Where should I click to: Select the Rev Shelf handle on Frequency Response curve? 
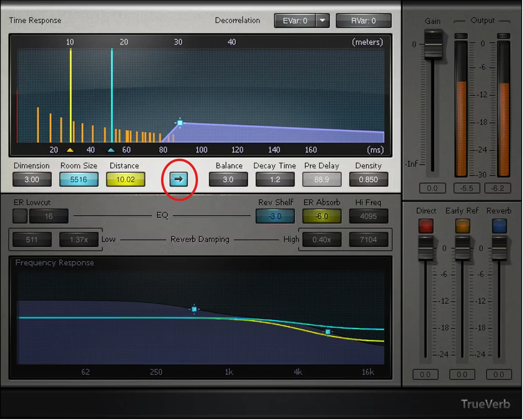[x=194, y=309]
